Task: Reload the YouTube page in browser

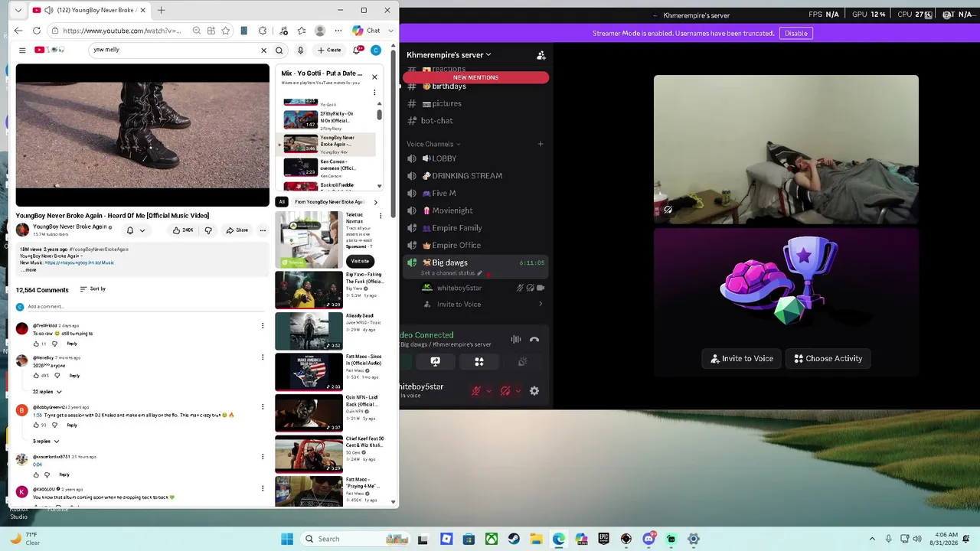Action: [37, 31]
